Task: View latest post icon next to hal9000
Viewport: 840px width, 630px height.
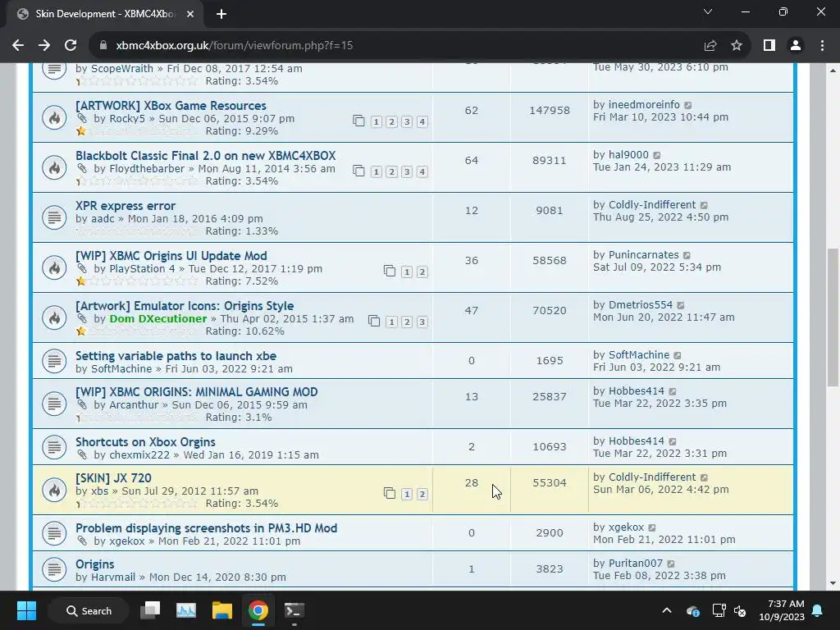Action: (657, 155)
